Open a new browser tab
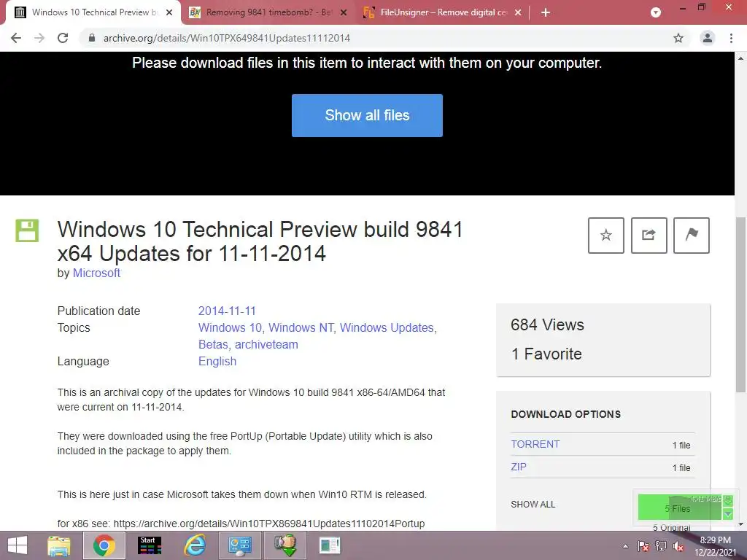747x560 pixels. [546, 12]
